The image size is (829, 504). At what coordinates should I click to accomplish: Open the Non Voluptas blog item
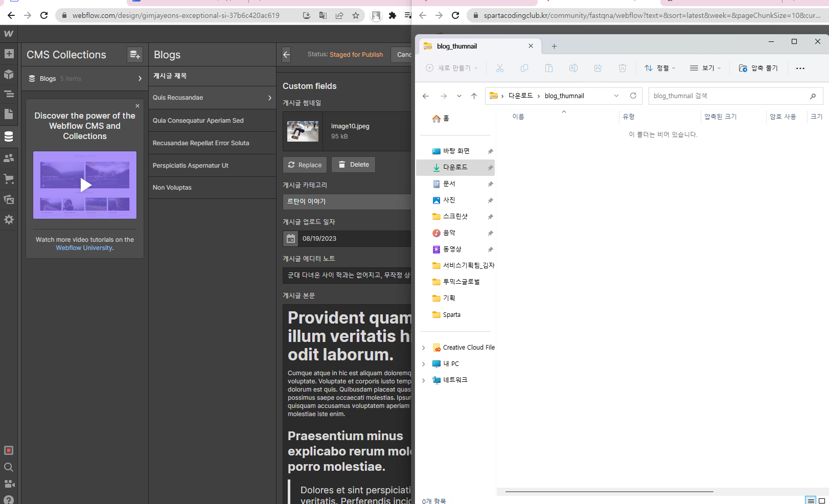point(212,188)
